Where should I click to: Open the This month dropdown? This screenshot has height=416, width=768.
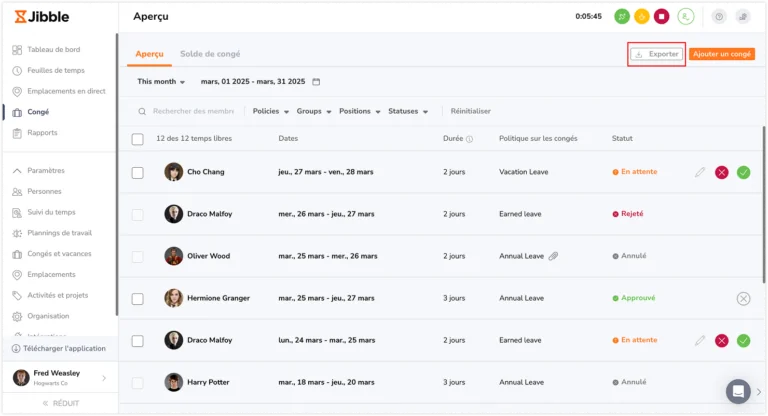point(161,82)
